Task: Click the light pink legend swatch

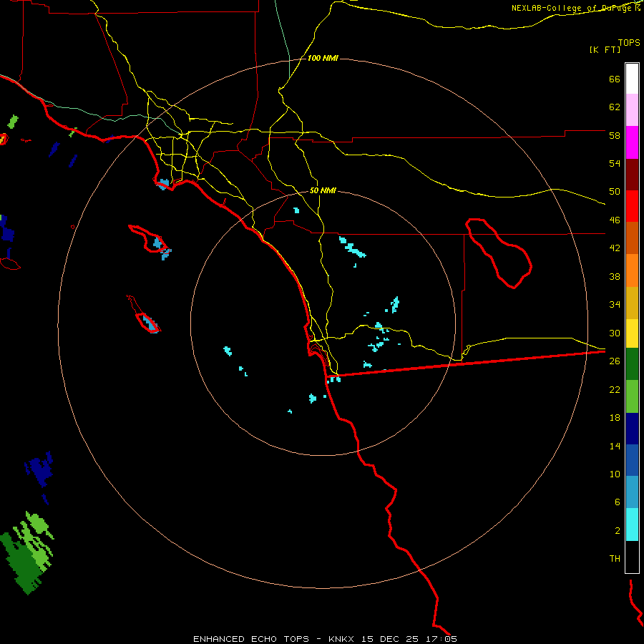Action: [x=632, y=110]
